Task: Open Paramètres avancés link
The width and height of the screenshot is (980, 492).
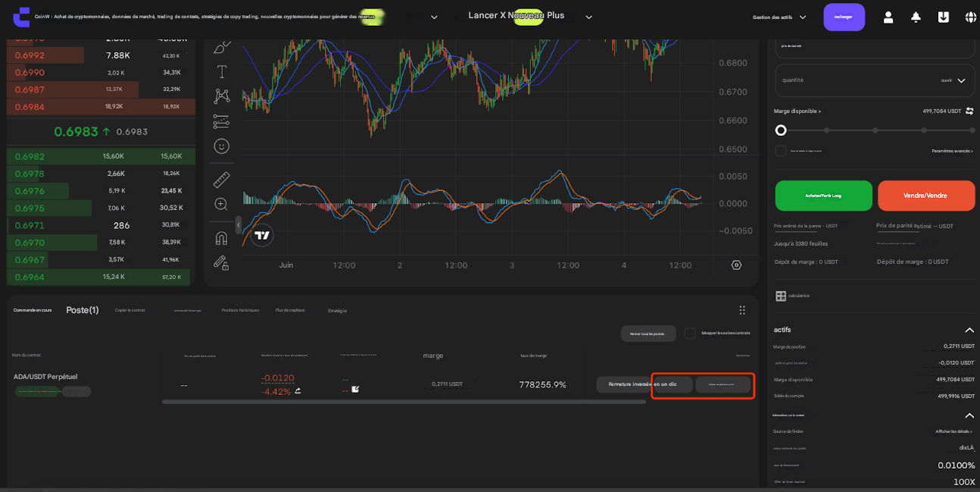Action: (953, 151)
